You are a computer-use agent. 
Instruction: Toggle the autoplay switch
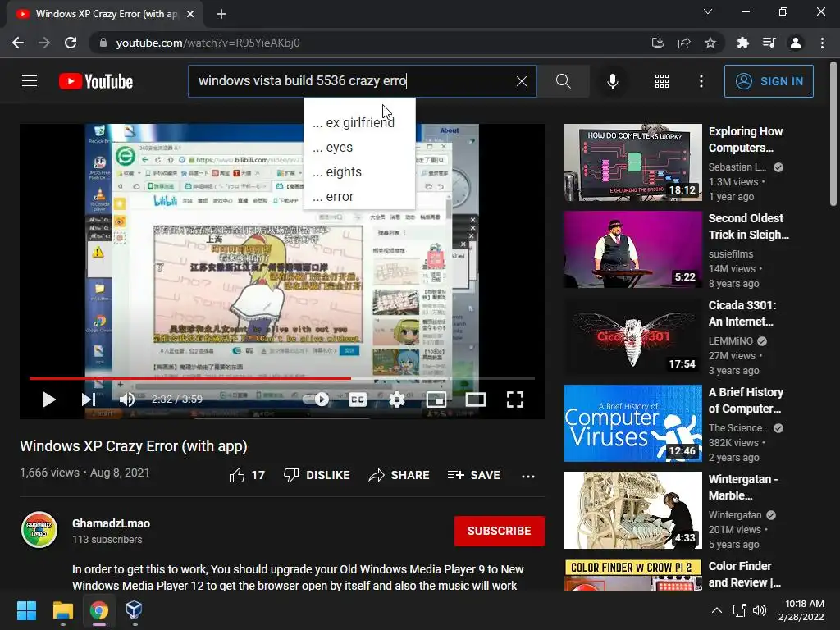tap(316, 399)
